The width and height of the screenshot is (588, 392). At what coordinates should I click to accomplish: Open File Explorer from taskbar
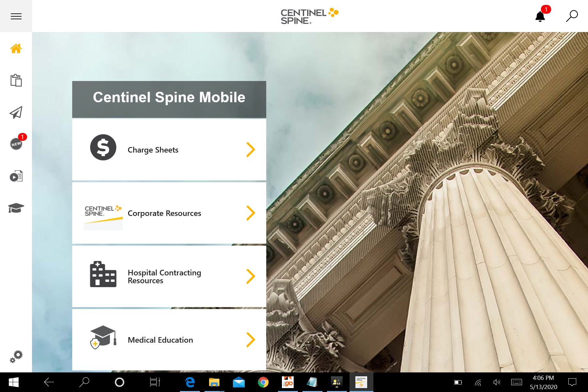[214, 382]
